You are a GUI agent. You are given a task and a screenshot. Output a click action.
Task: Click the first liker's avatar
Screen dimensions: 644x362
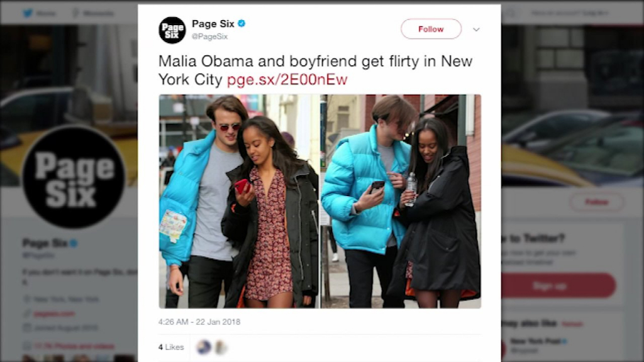point(204,347)
